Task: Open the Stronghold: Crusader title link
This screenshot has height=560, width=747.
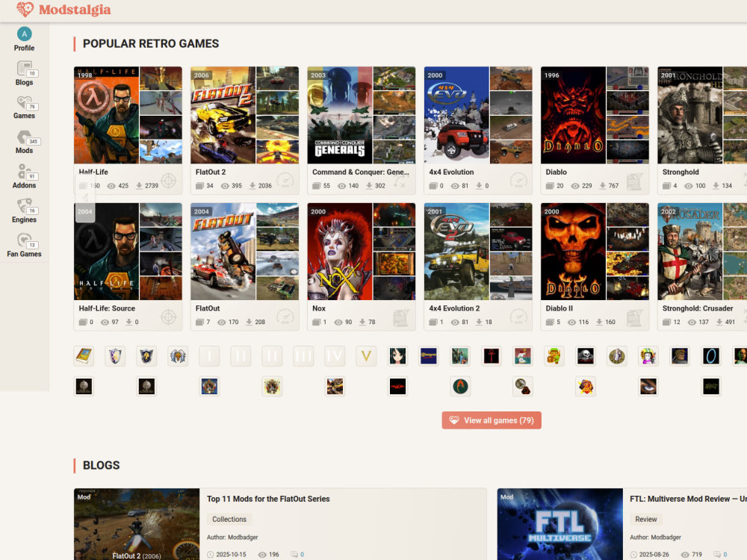Action: 698,308
